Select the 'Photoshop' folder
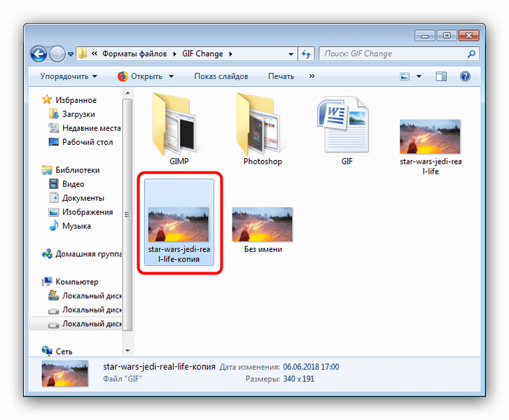The image size is (509, 420). (x=263, y=129)
